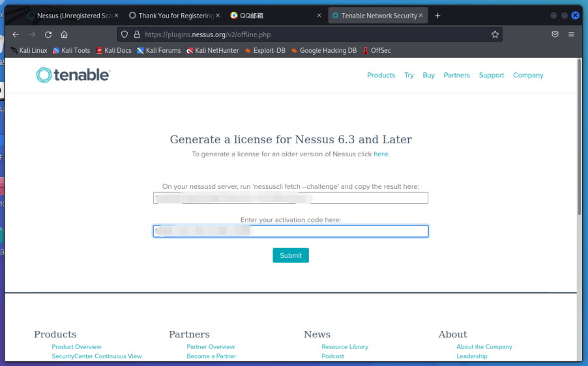This screenshot has height=366, width=588.
Task: Open the Partner Overview footer link
Action: pos(211,347)
